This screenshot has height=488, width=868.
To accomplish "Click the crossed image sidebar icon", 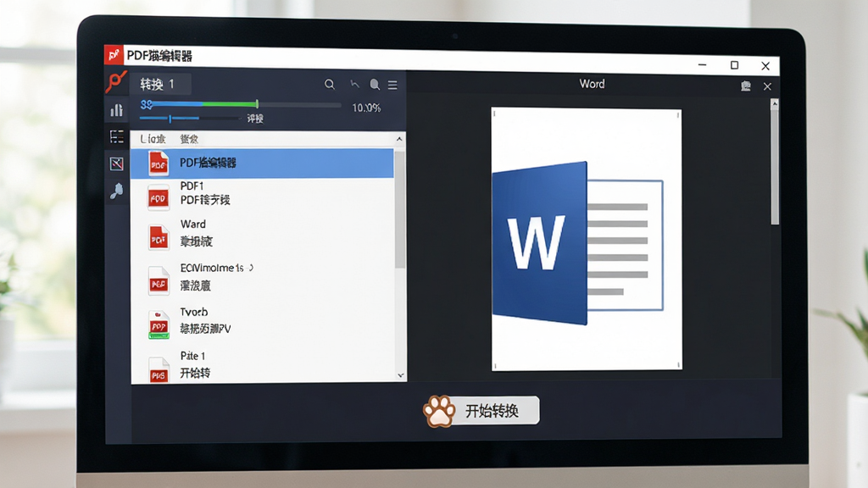I will [117, 164].
